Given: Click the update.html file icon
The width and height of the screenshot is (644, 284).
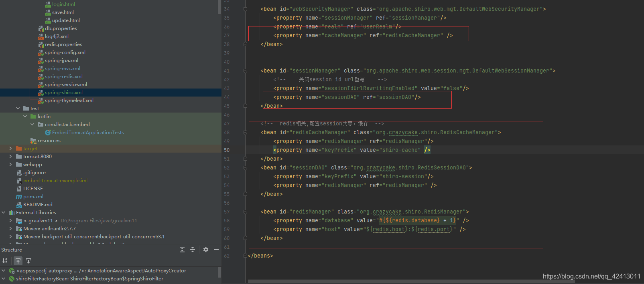Looking at the screenshot, I should coord(48,20).
